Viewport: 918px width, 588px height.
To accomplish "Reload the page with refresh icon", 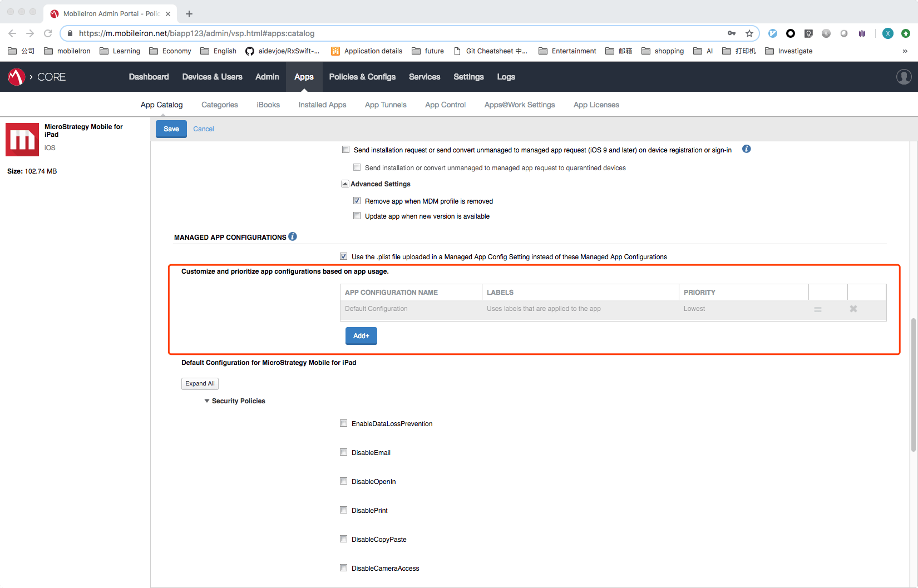I will coord(48,33).
